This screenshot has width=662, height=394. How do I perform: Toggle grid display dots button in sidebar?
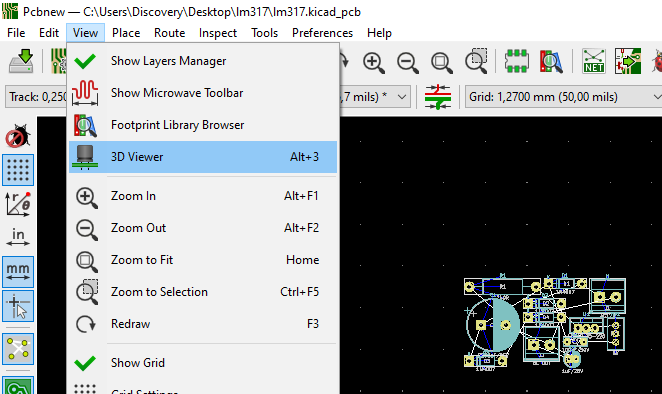click(18, 170)
